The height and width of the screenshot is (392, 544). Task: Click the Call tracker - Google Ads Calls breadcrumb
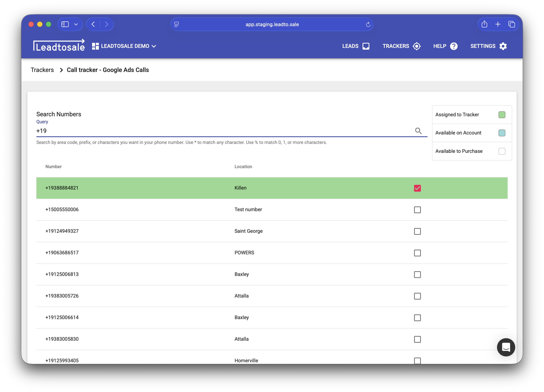(x=108, y=70)
